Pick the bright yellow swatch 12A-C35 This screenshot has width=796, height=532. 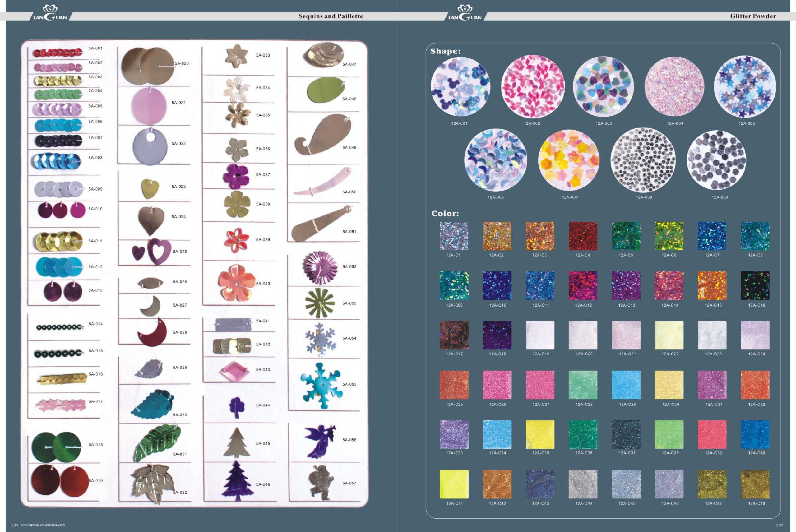coord(540,435)
